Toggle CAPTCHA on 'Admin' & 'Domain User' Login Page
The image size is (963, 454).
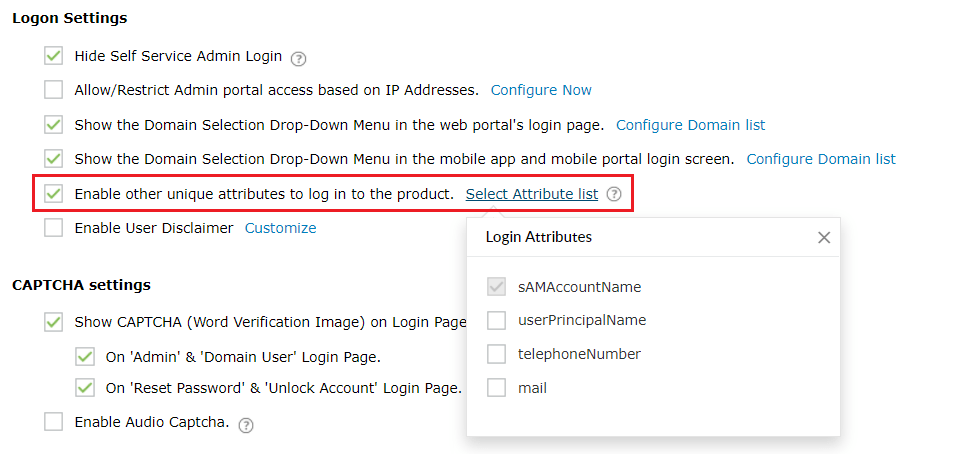click(x=85, y=357)
